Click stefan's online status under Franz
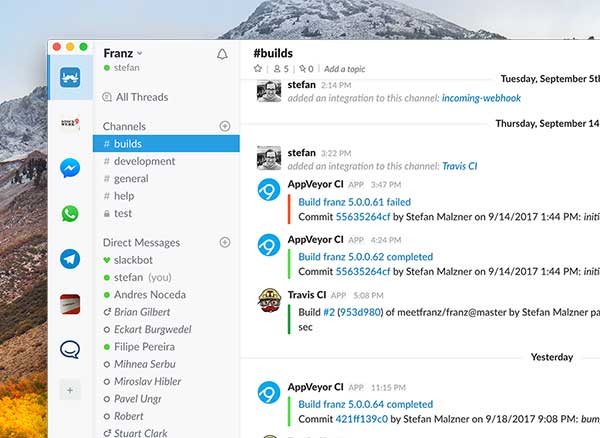The image size is (600, 438). tap(122, 68)
